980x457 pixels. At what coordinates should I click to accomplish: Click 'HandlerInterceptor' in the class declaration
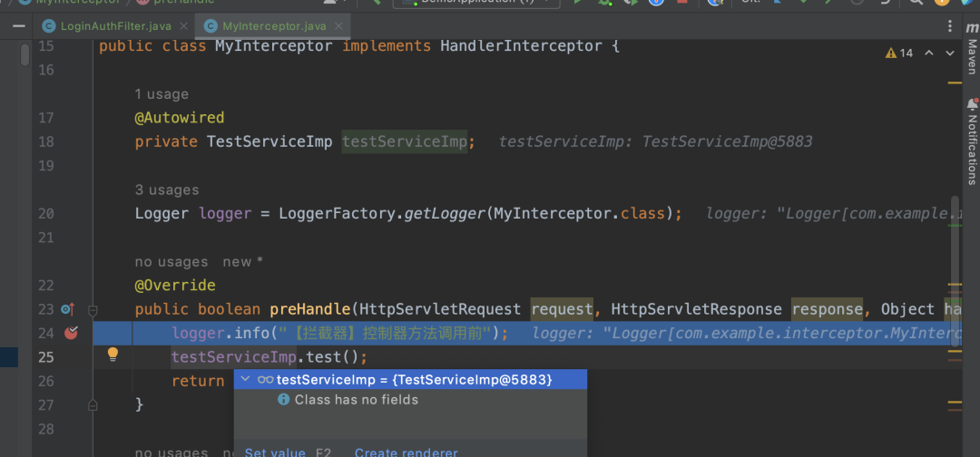point(521,45)
